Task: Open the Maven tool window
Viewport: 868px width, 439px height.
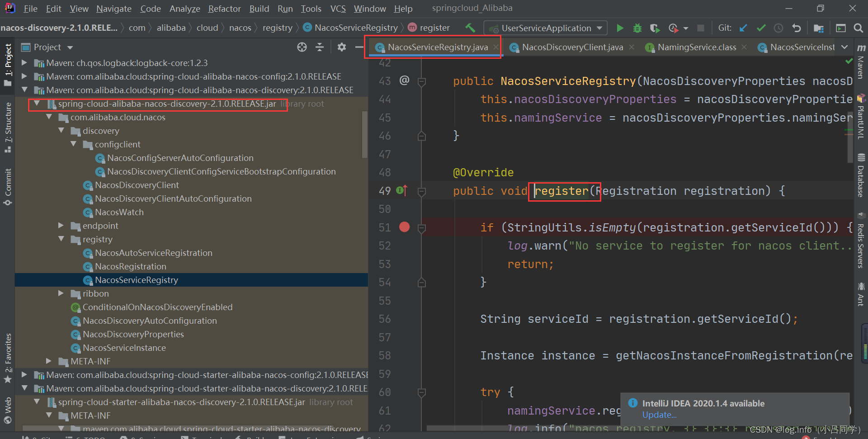Action: (x=861, y=62)
